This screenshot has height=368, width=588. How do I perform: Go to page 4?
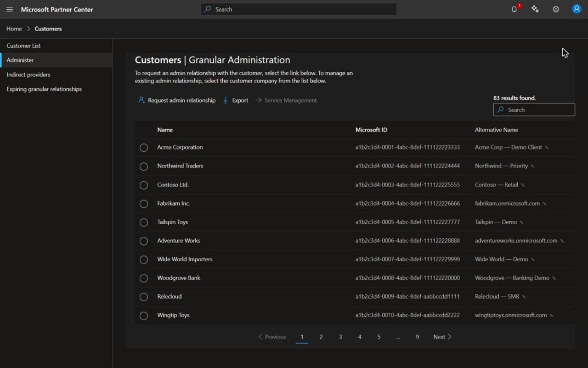[x=360, y=337]
